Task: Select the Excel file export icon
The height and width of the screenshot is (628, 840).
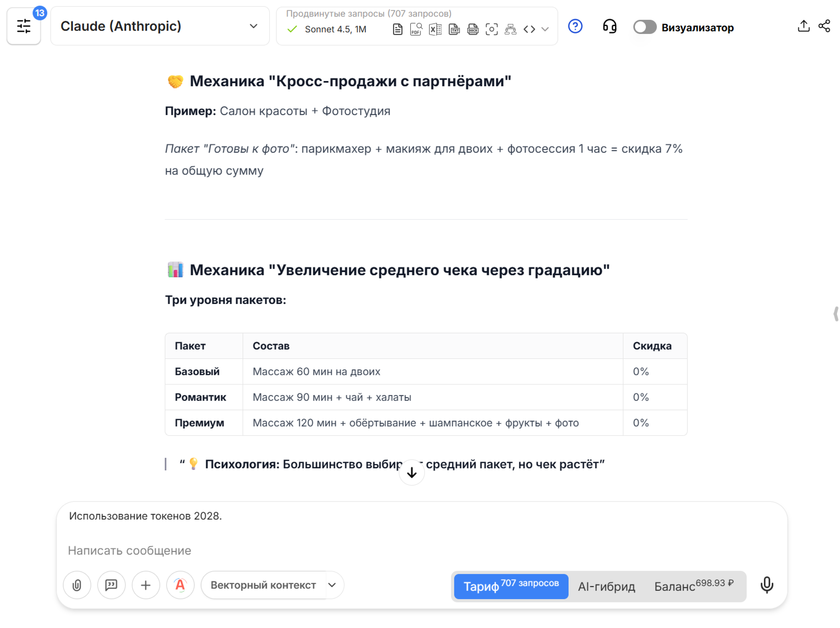Action: click(x=435, y=28)
